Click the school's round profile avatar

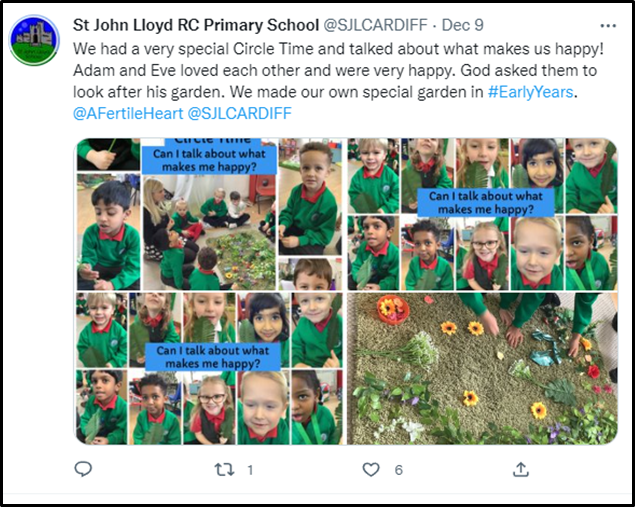(34, 40)
